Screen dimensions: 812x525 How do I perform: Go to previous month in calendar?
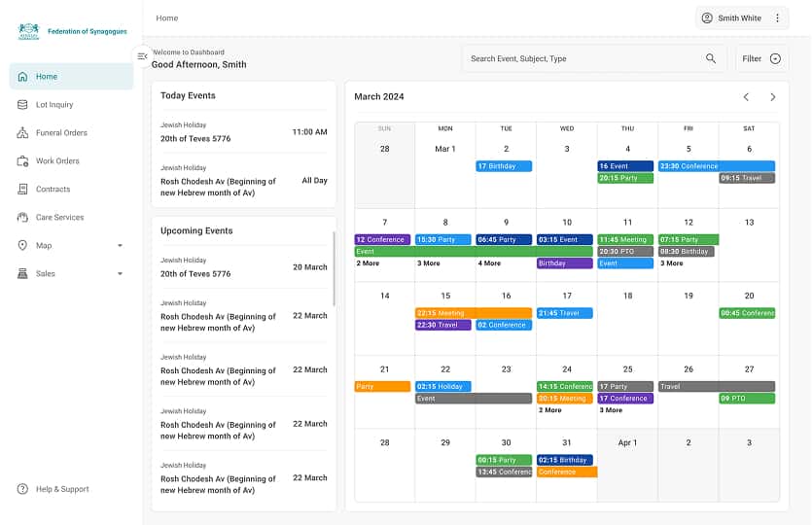coord(746,97)
